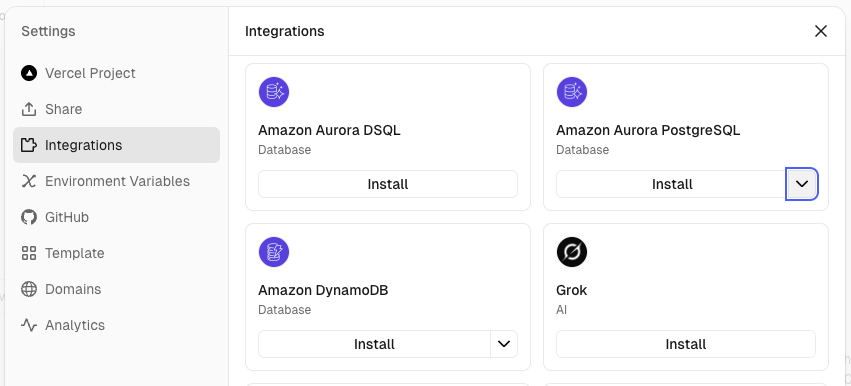Click the AI label under Grok
851x386 pixels.
(x=561, y=310)
